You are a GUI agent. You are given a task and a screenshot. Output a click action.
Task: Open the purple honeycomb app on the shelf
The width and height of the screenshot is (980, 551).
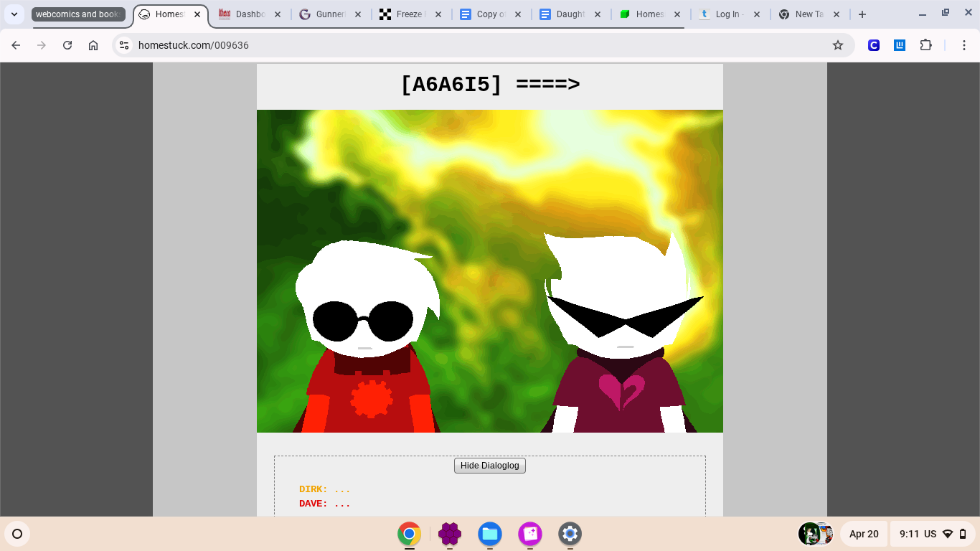450,534
